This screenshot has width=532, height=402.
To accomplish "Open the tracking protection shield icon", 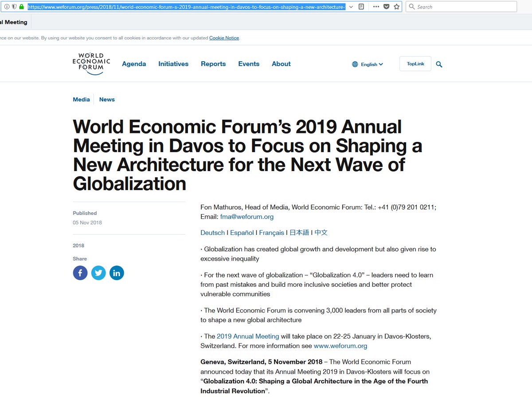I will (14, 7).
